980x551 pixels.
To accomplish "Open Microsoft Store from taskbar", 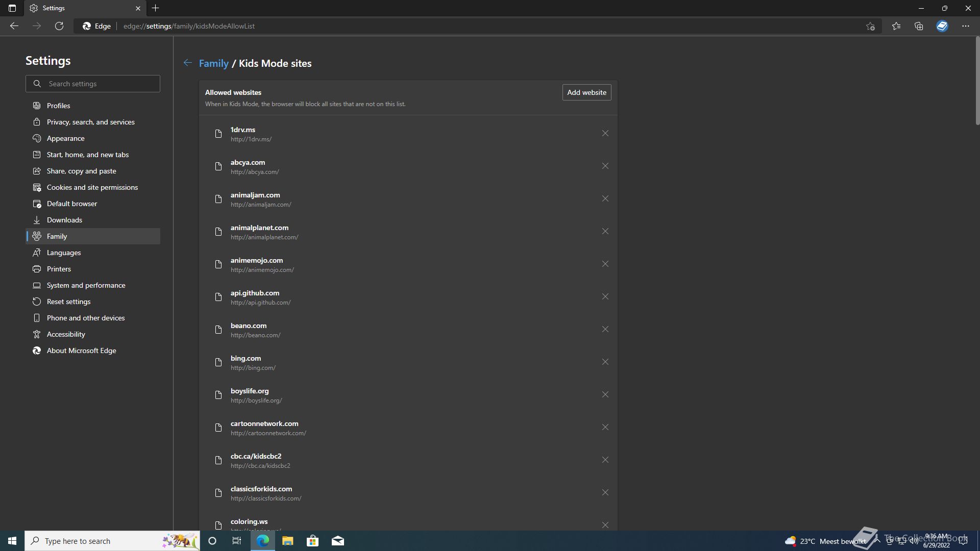I will point(312,541).
